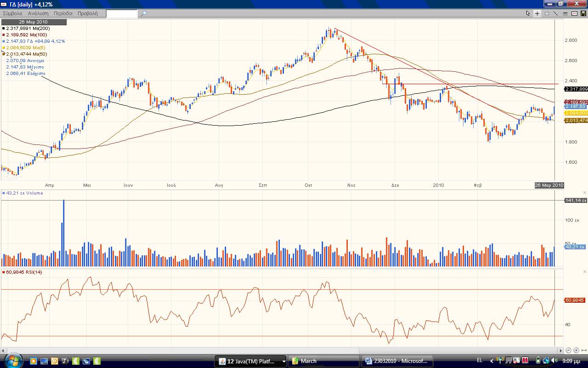Click the 60,9845 RSI(14) label
The width and height of the screenshot is (588, 368).
pyautogui.click(x=23, y=272)
